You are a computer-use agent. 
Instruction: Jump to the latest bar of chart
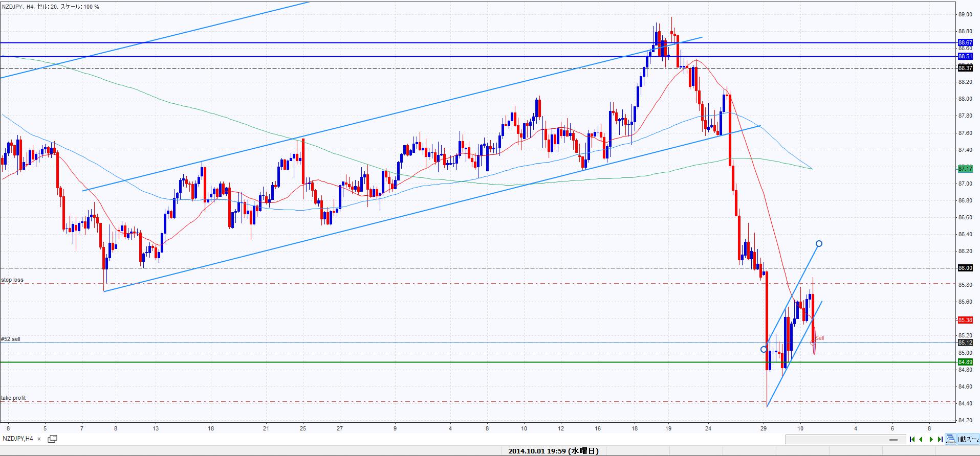coord(940,439)
